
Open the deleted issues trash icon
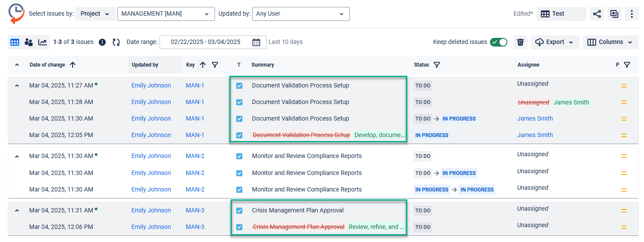coord(520,42)
